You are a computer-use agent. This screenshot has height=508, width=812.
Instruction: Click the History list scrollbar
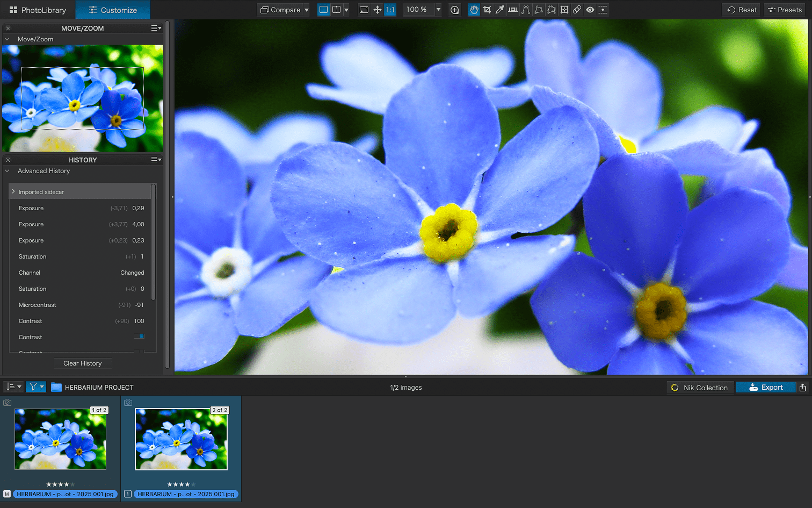[x=154, y=242]
